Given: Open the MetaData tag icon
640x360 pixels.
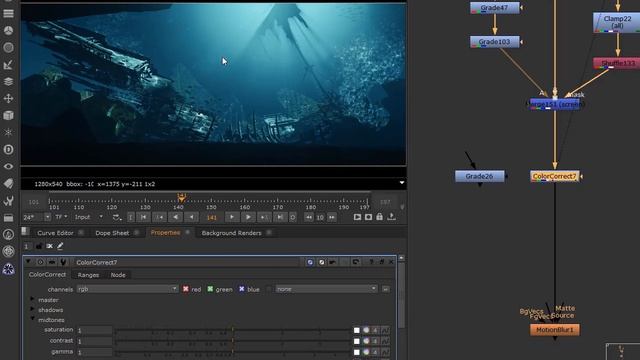Looking at the screenshot, I should [8, 184].
